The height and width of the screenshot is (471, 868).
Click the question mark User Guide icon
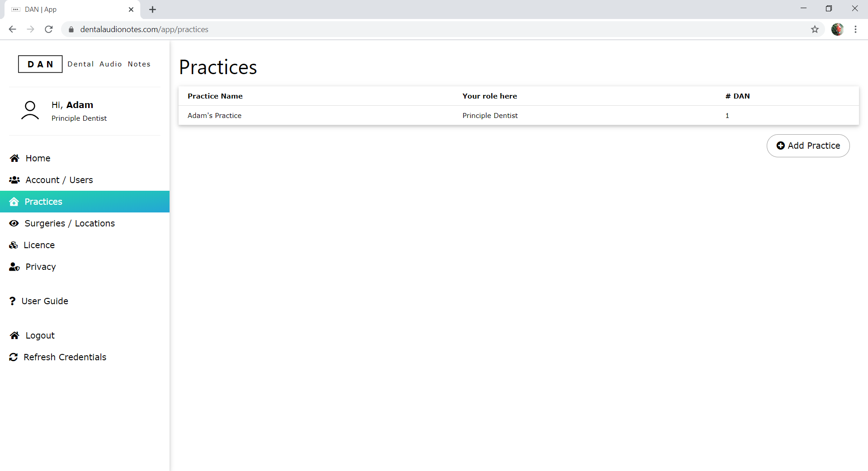[x=12, y=301]
